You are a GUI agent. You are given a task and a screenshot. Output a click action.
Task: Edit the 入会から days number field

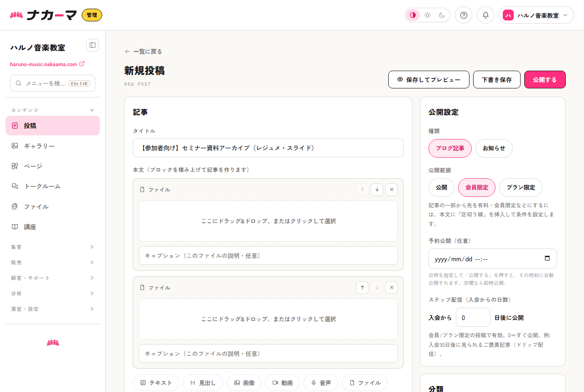tap(473, 317)
